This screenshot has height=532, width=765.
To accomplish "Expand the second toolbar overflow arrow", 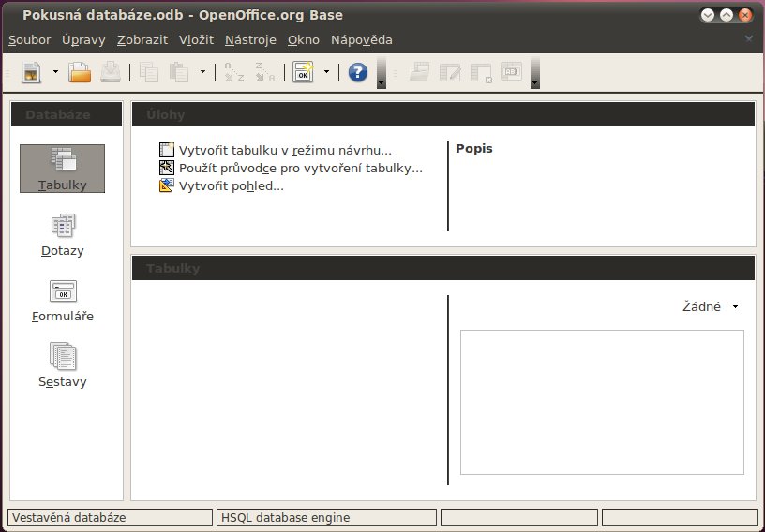I will (x=535, y=73).
